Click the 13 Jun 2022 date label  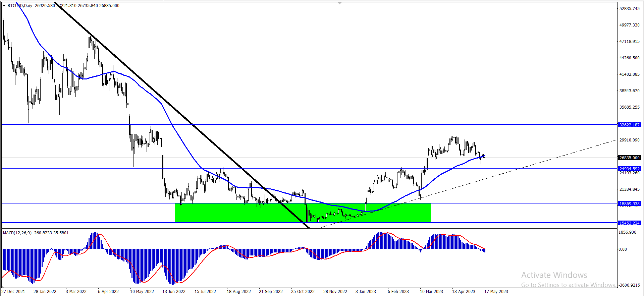[174, 291]
